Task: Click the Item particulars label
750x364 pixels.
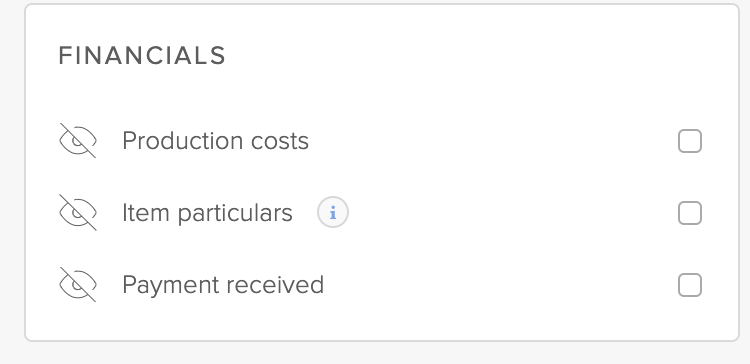Action: pyautogui.click(x=207, y=213)
